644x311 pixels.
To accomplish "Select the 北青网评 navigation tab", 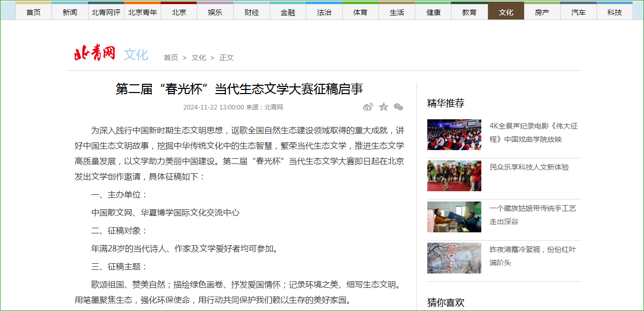I will pos(106,11).
